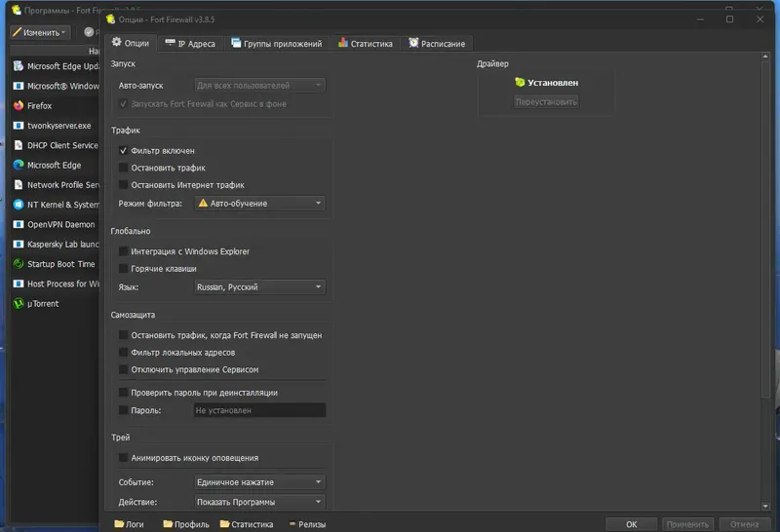The image size is (780, 532).
Task: Switch to the IP Адреса tab
Action: click(190, 44)
